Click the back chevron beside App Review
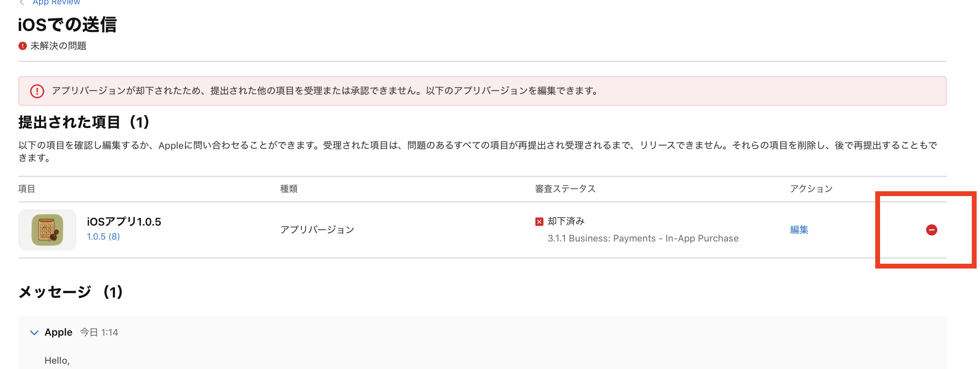Viewport: 980px width, 369px height. click(22, 2)
